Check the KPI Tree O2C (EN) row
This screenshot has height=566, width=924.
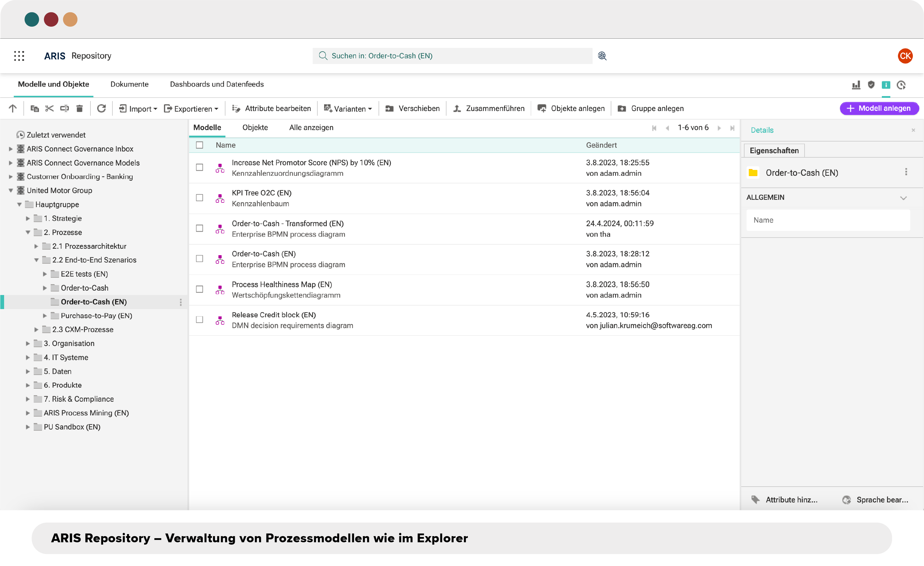tap(199, 198)
